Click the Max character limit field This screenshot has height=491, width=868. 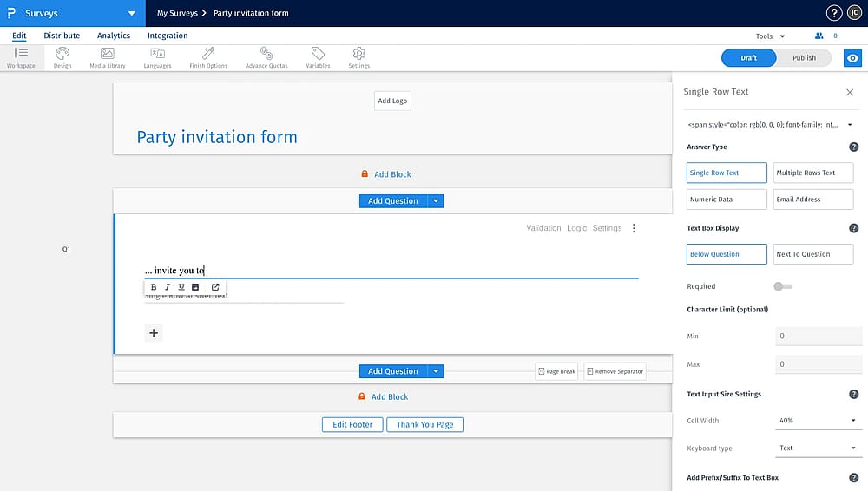[x=819, y=364]
